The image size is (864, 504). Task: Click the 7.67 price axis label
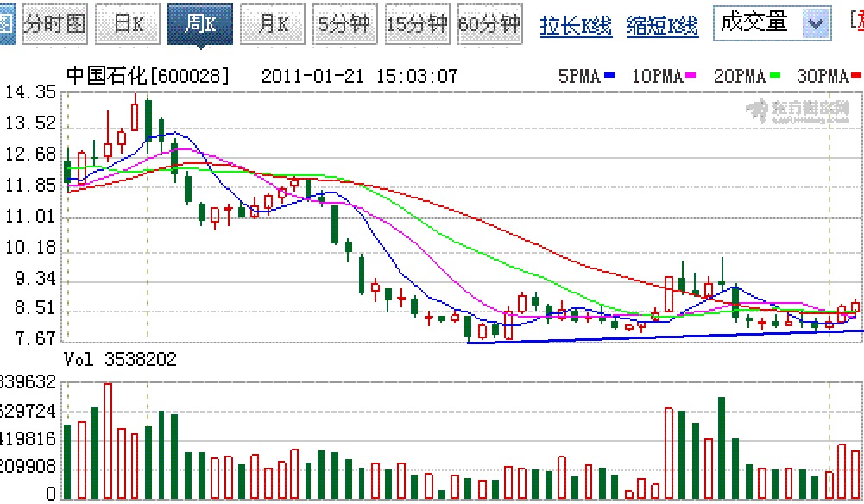point(35,338)
